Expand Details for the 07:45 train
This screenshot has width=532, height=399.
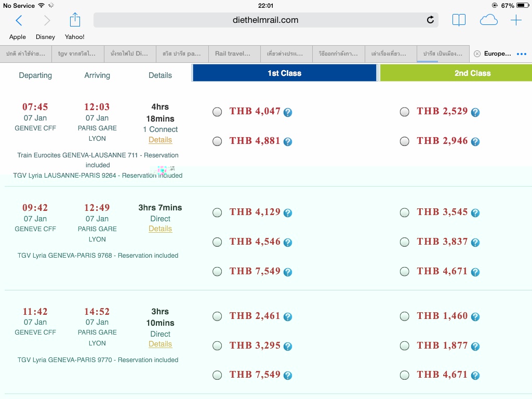click(x=160, y=140)
